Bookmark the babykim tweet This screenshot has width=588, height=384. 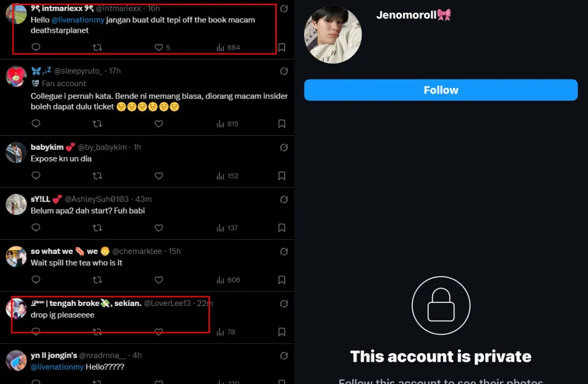coord(282,176)
